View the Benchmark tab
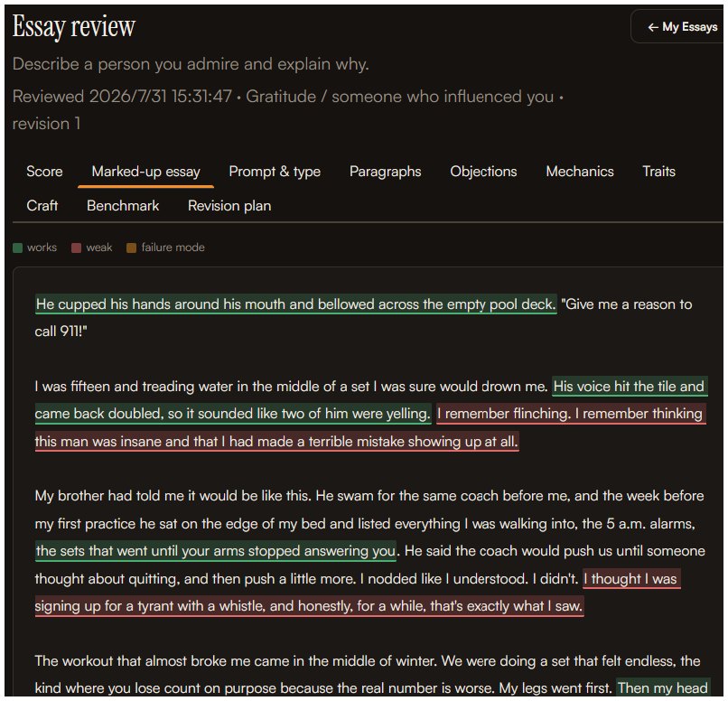 point(123,206)
